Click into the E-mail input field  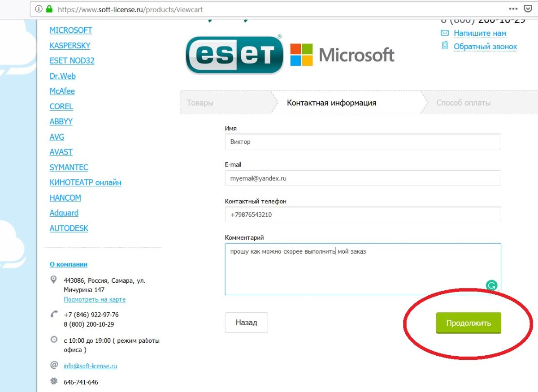[363, 178]
